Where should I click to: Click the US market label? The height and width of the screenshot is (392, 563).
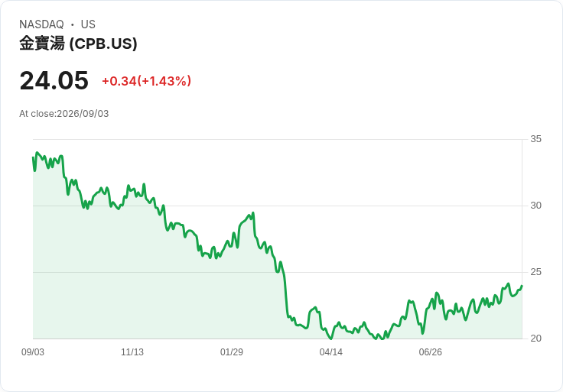point(88,24)
